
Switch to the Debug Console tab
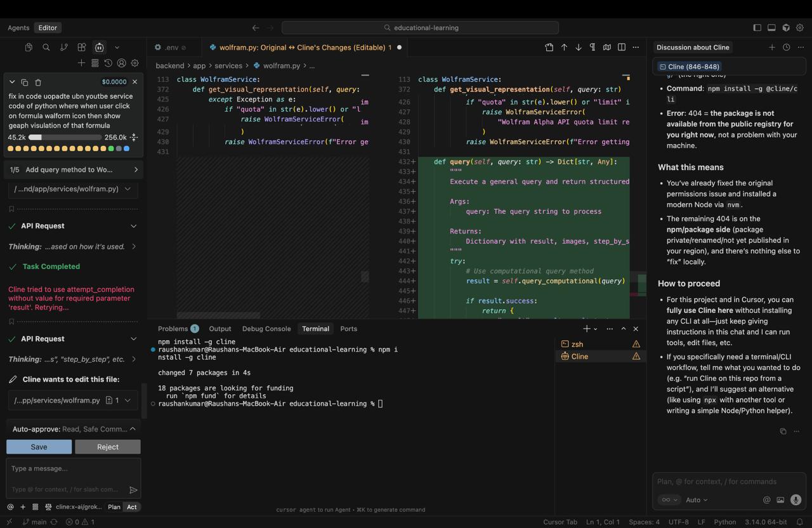pyautogui.click(x=266, y=329)
